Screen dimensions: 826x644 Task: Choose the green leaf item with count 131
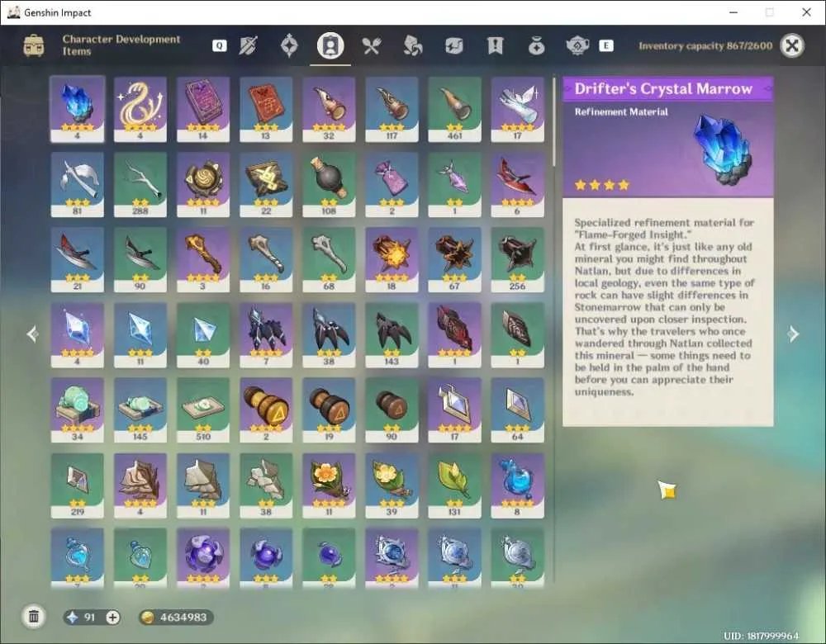pyautogui.click(x=454, y=486)
